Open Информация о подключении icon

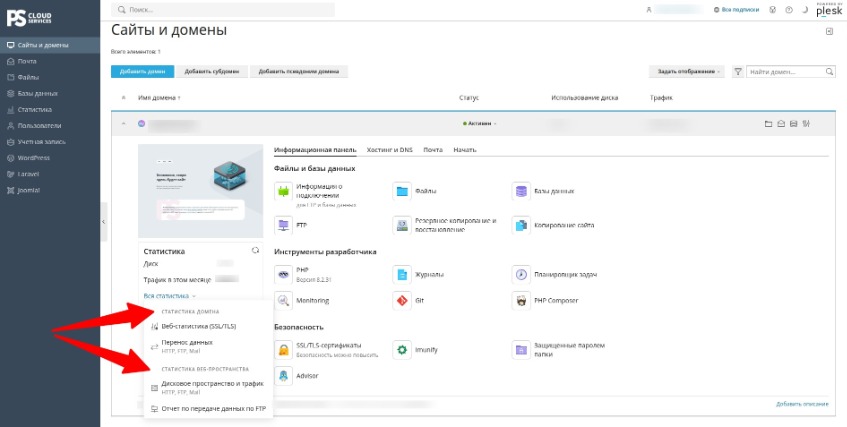(283, 191)
